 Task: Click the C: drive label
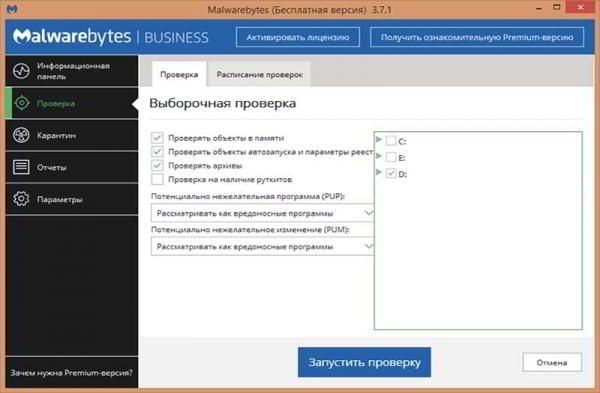tap(402, 142)
